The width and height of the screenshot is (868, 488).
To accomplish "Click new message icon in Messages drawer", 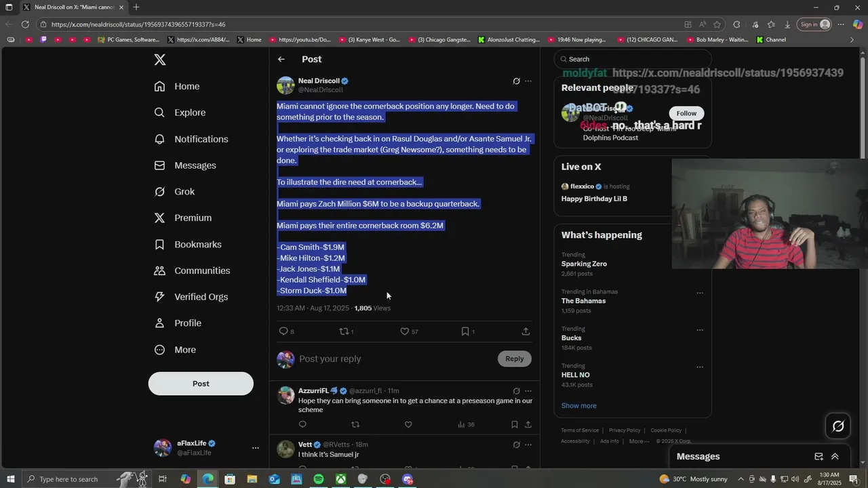I will pyautogui.click(x=818, y=457).
